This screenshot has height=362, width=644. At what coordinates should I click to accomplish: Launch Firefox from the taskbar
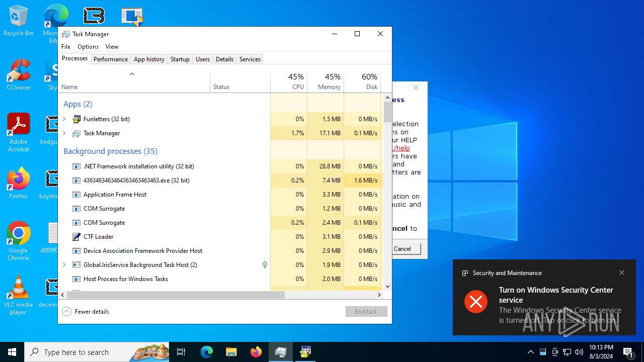click(x=256, y=352)
